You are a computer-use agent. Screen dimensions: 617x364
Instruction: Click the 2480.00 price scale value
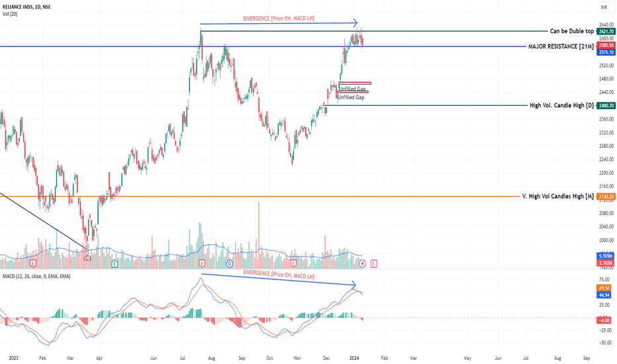click(x=606, y=79)
